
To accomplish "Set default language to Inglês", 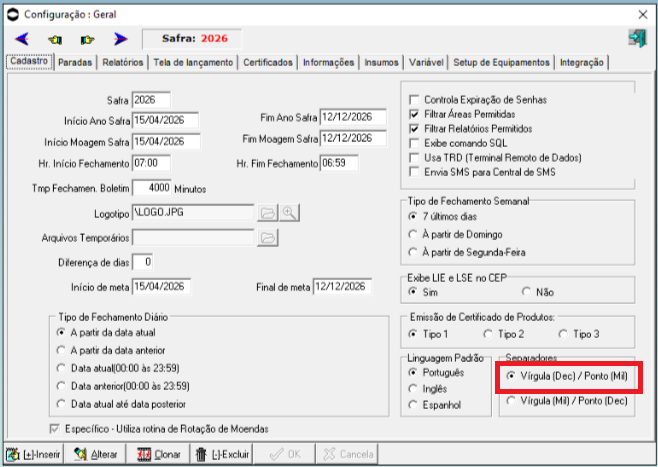I will [413, 389].
